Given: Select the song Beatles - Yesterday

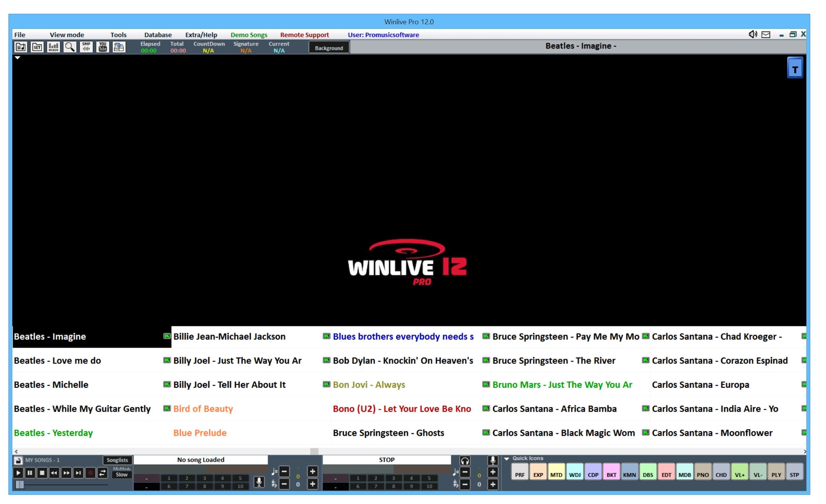Looking at the screenshot, I should click(x=53, y=433).
